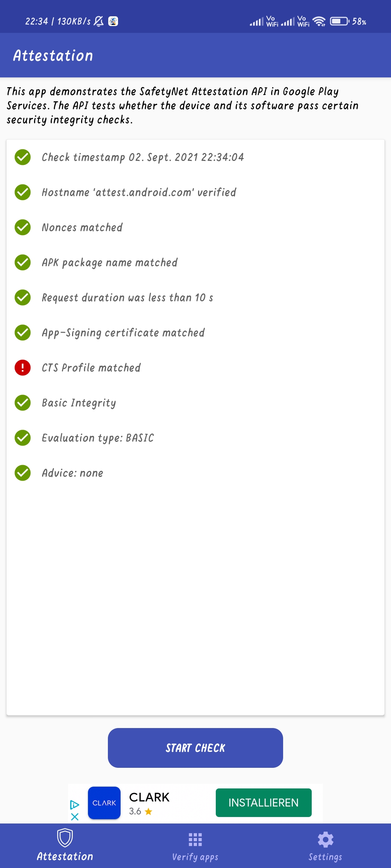Open the Verify apps grid icon
The image size is (391, 868).
(195, 839)
